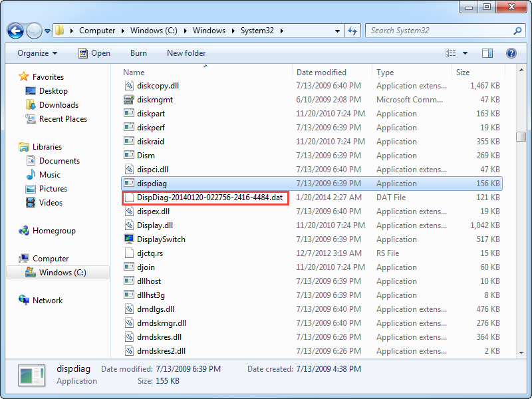532x399 pixels.
Task: Select Computer in the navigation pane
Action: click(x=51, y=259)
